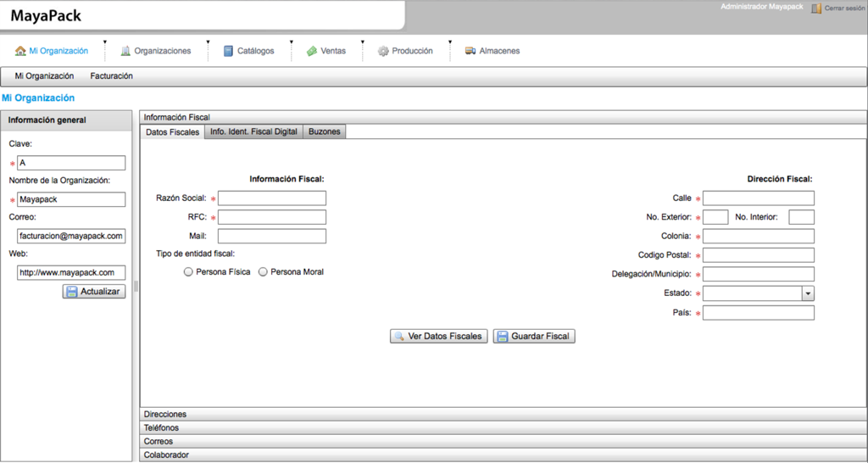The width and height of the screenshot is (868, 463).
Task: Click the Ver Datos Fiscales button
Action: click(439, 336)
